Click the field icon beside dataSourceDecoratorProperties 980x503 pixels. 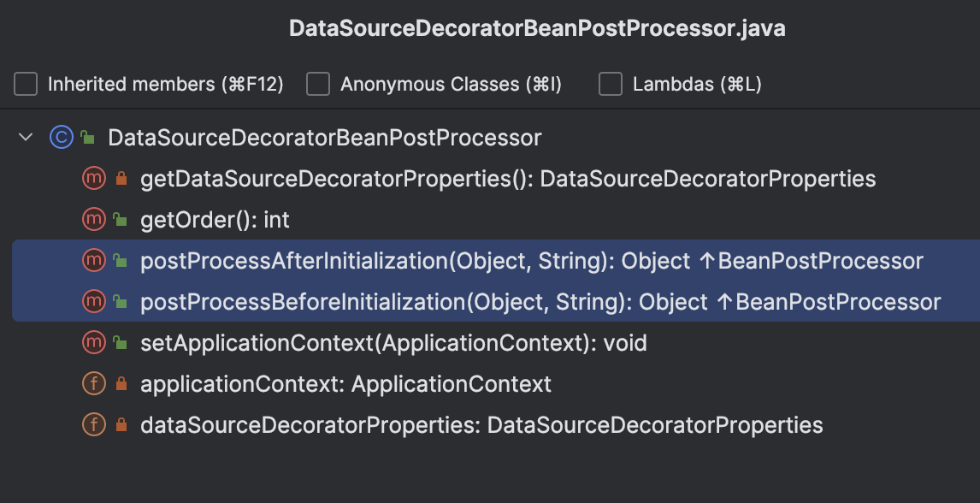[92, 425]
